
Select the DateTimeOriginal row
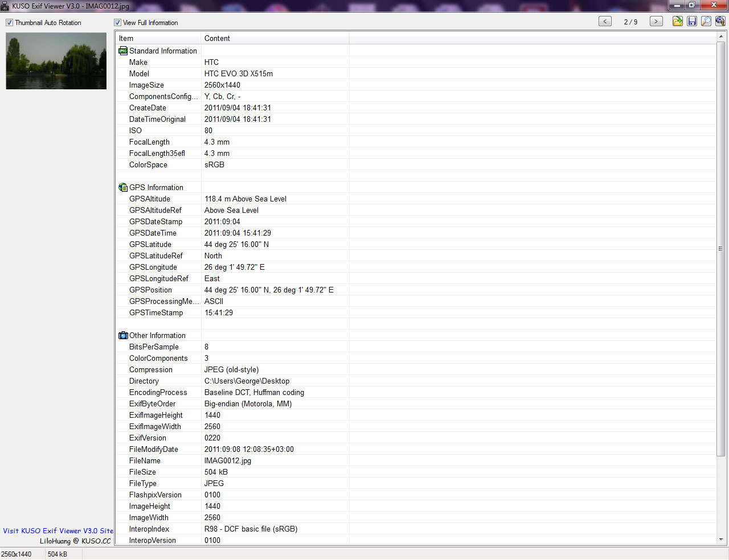[416, 119]
